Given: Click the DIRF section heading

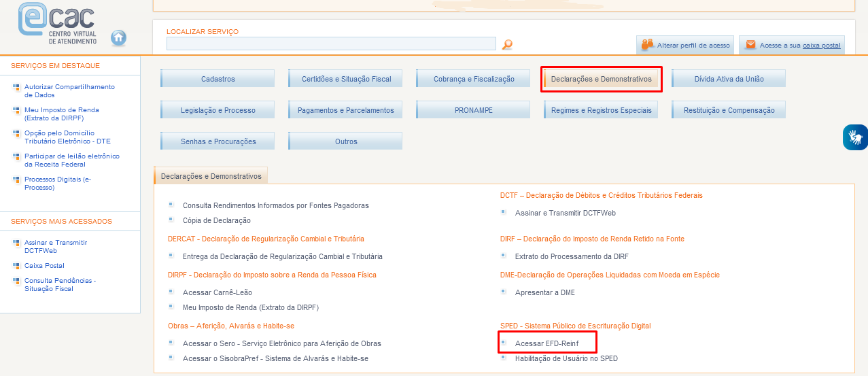Looking at the screenshot, I should (x=592, y=239).
